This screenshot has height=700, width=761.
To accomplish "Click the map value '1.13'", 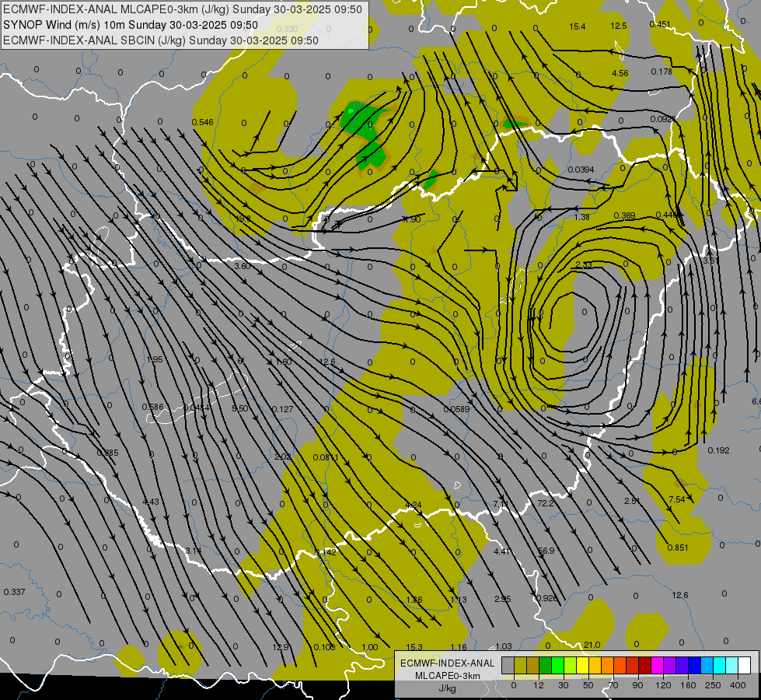I will coord(458,600).
